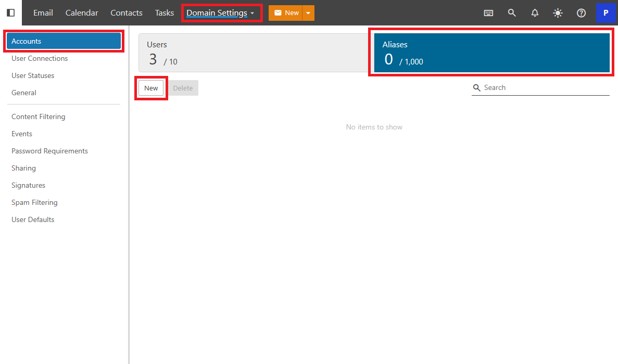
Task: Toggle the sidebar panel icon
Action: tap(10, 12)
